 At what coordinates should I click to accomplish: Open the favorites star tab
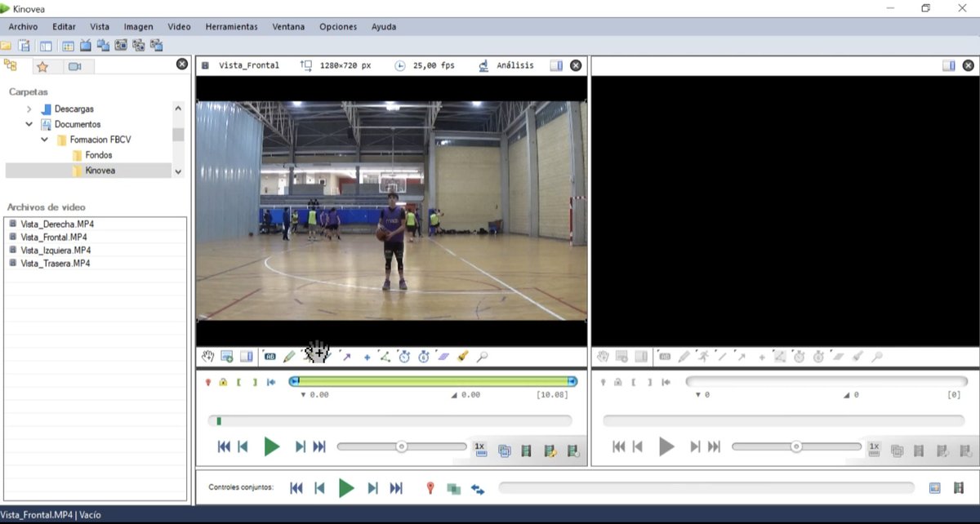point(42,66)
